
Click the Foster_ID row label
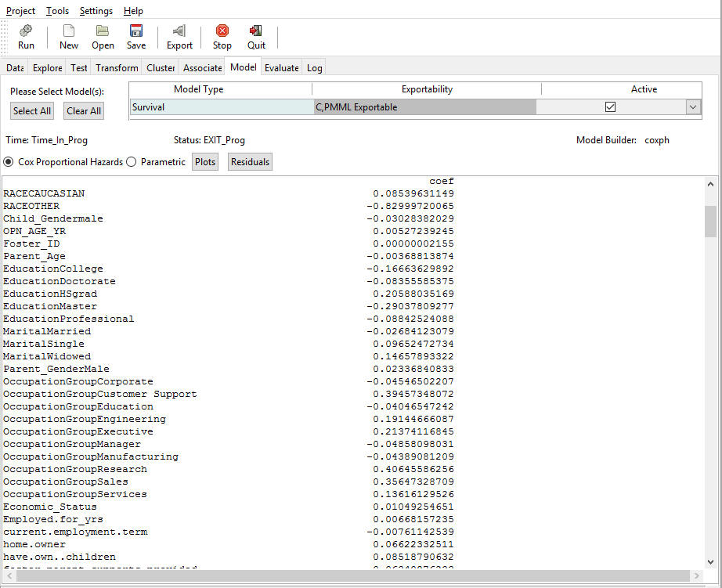click(x=31, y=243)
